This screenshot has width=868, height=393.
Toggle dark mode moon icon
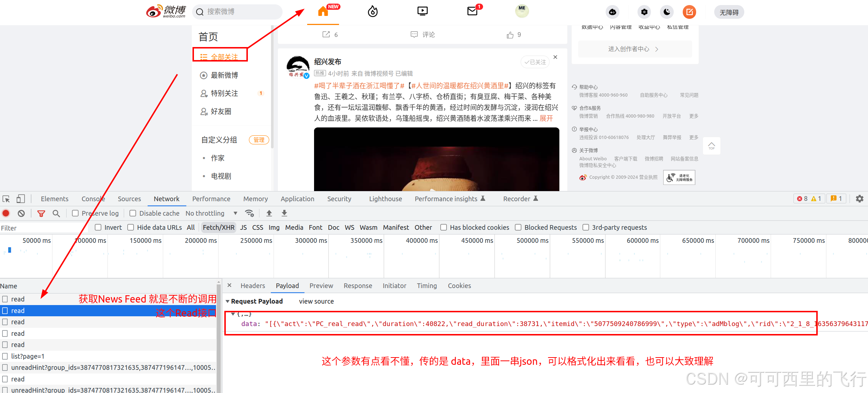(x=666, y=12)
